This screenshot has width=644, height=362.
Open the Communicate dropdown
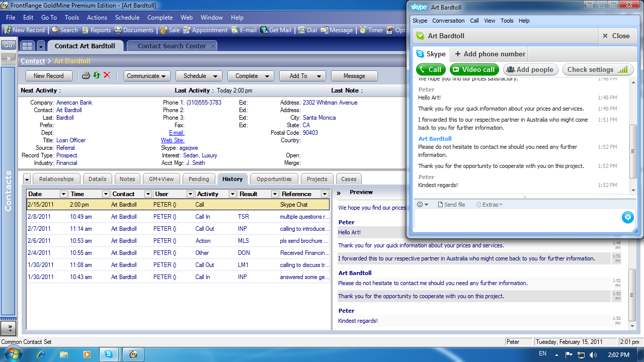[146, 76]
